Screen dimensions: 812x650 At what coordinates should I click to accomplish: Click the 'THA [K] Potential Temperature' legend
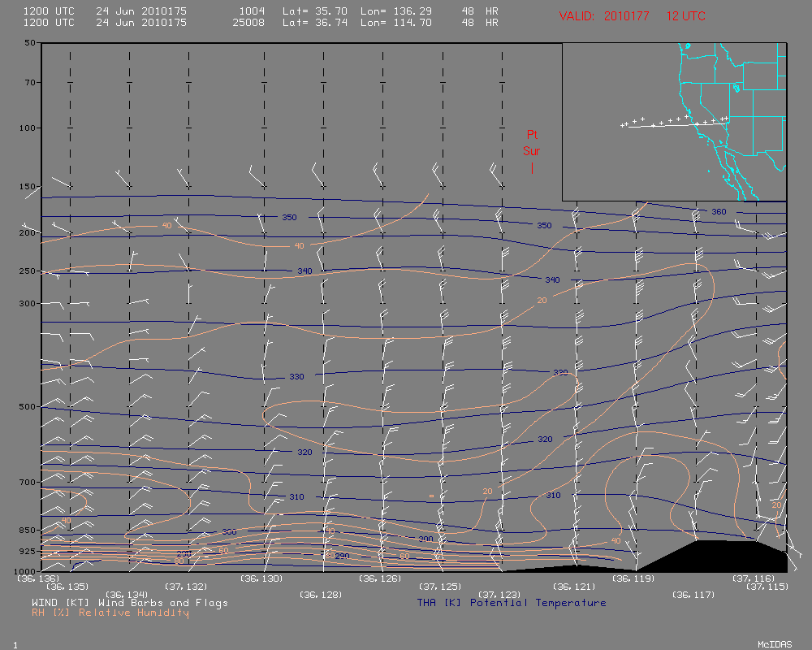(511, 603)
